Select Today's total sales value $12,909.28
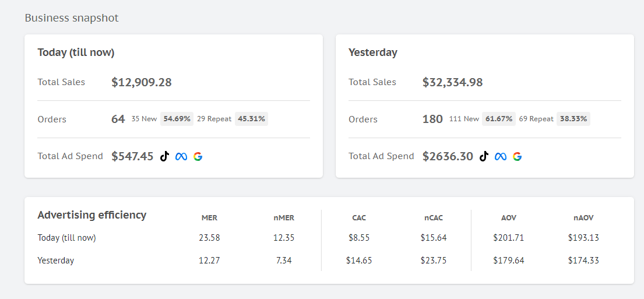 (x=142, y=82)
